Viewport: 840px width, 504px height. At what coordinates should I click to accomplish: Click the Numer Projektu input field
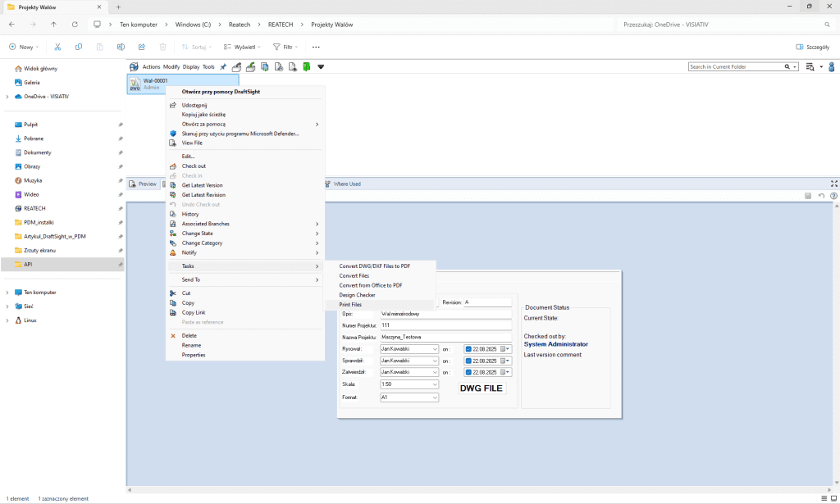(445, 325)
